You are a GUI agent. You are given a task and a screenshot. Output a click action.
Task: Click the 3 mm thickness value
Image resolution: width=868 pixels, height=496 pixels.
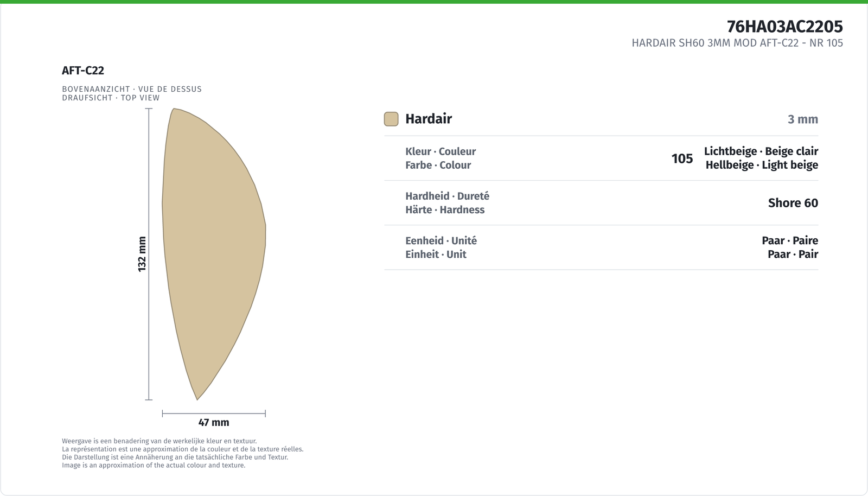click(x=803, y=119)
